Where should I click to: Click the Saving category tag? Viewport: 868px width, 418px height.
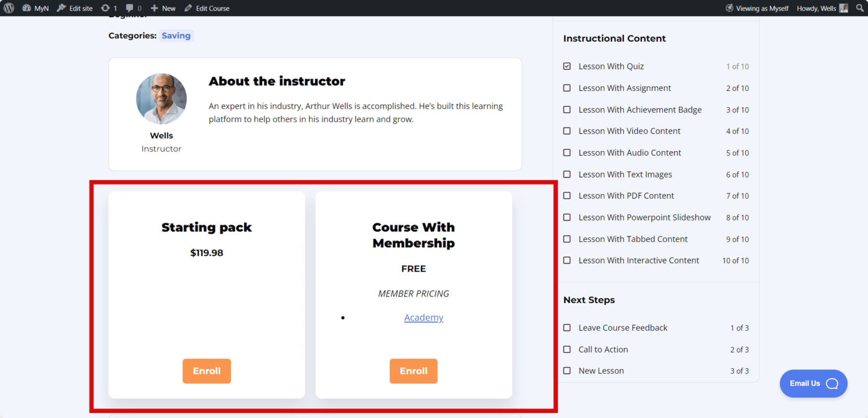(176, 36)
